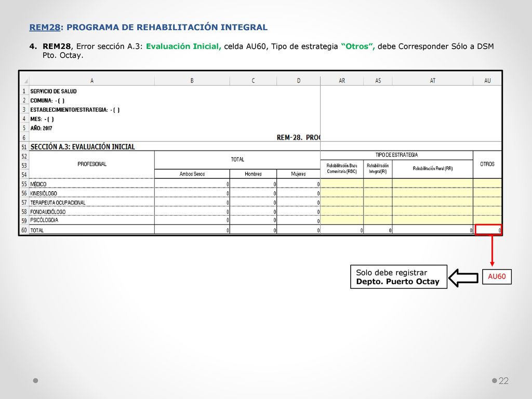532x399 pixels.
Task: Click the page number 22
Action: [x=503, y=381]
